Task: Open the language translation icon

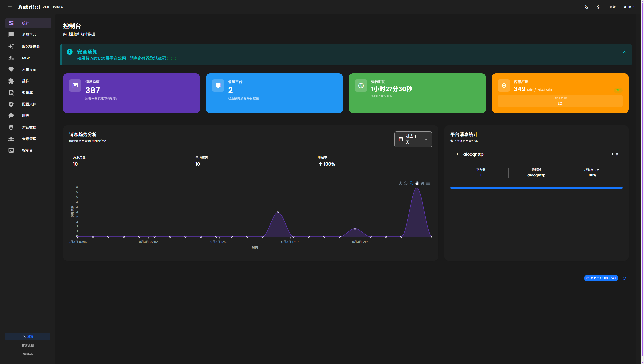Action: 586,7
